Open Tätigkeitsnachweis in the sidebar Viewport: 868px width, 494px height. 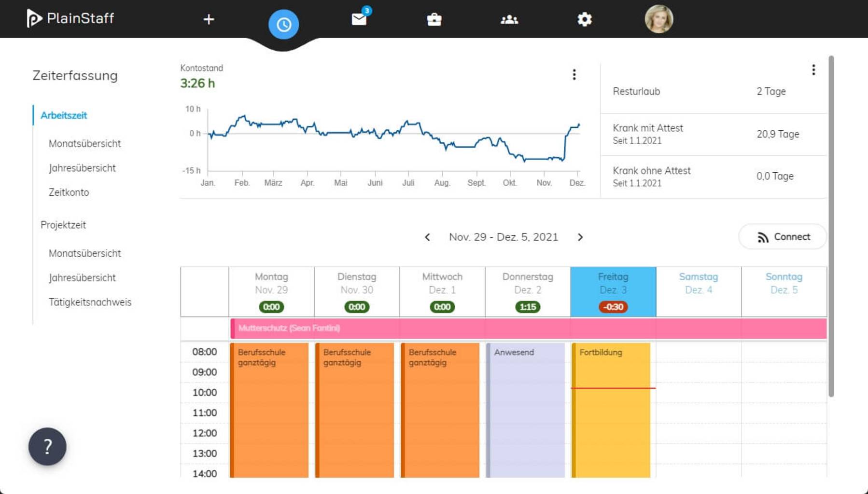(x=90, y=302)
